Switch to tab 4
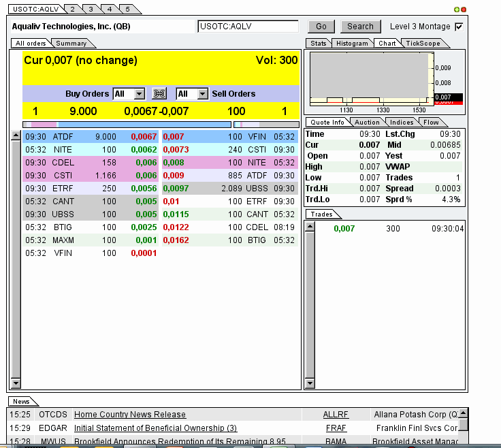 pos(110,10)
